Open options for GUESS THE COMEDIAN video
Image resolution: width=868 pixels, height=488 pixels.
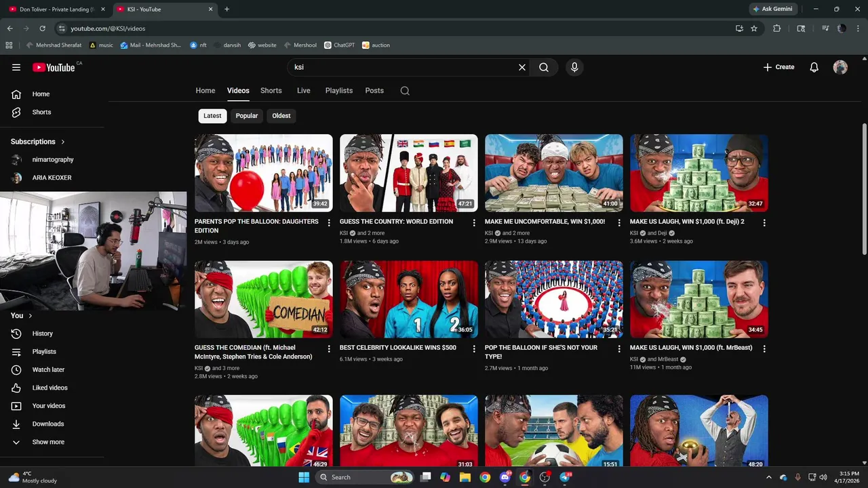point(329,349)
